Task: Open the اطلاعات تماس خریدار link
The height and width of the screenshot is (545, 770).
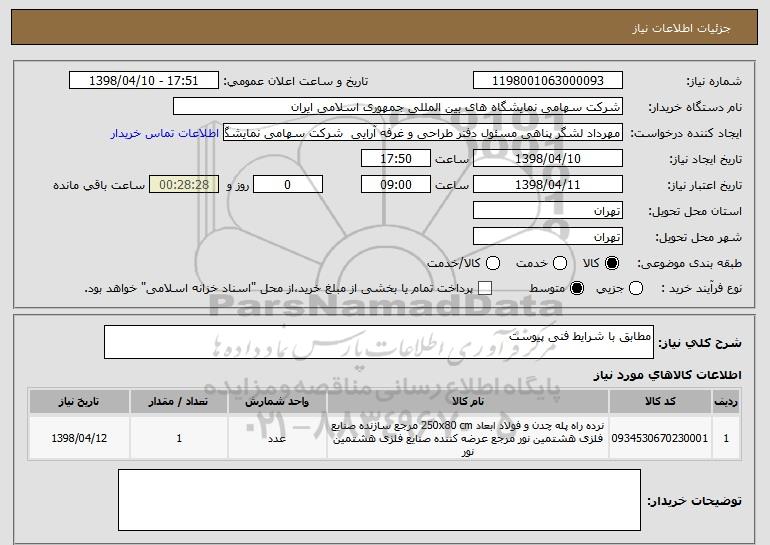Action: point(165,134)
